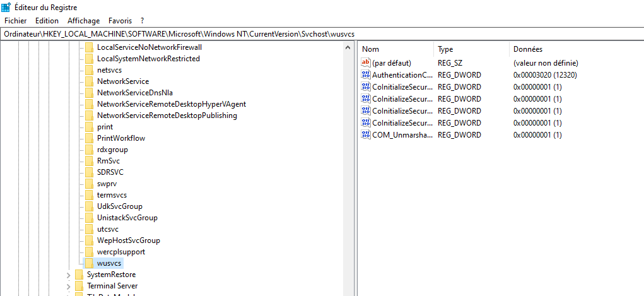The image size is (644, 296).
Task: Click the data cell of COM_Unmarsha... row
Action: 537,134
